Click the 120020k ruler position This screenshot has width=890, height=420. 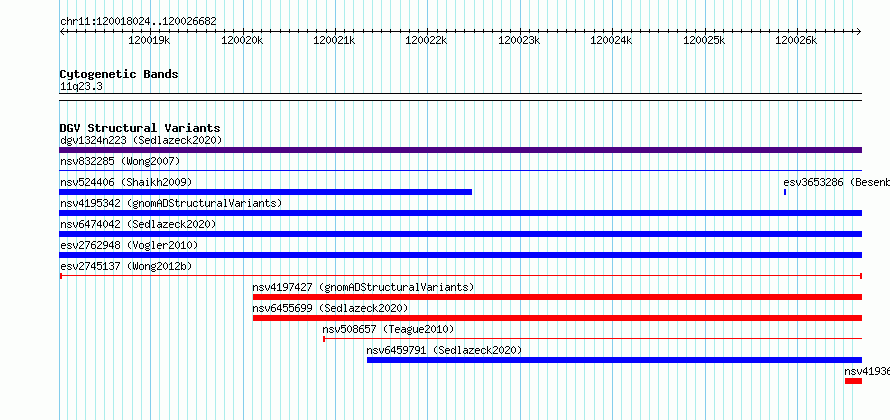(242, 40)
